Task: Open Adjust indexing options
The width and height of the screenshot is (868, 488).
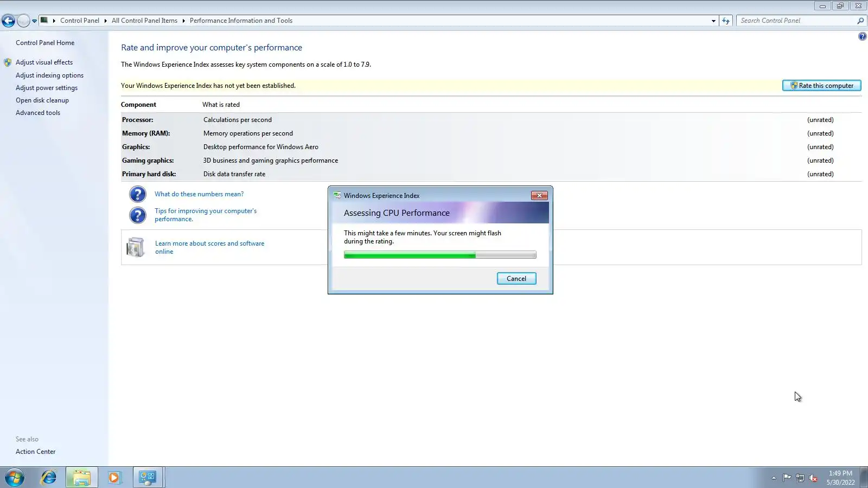Action: click(x=49, y=75)
